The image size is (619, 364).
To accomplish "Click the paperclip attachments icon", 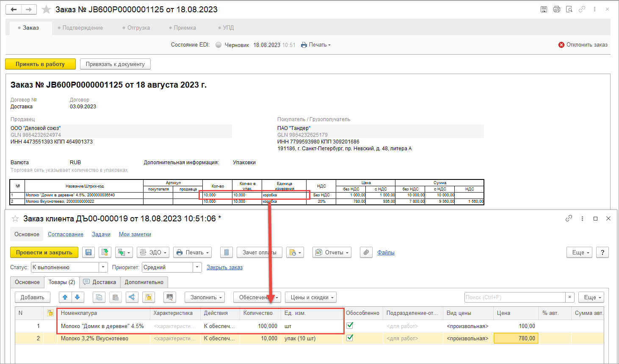I will [366, 252].
